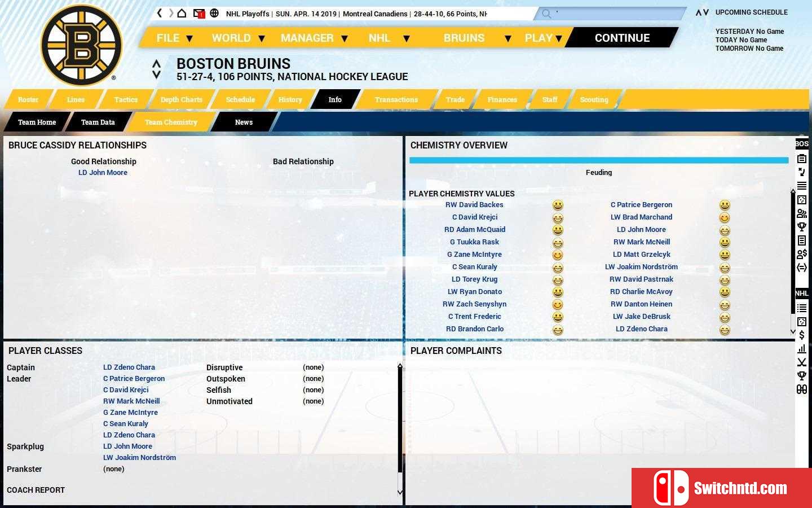812x508 pixels.
Task: Open G Tuukka Rask chemistry link
Action: [x=474, y=242]
